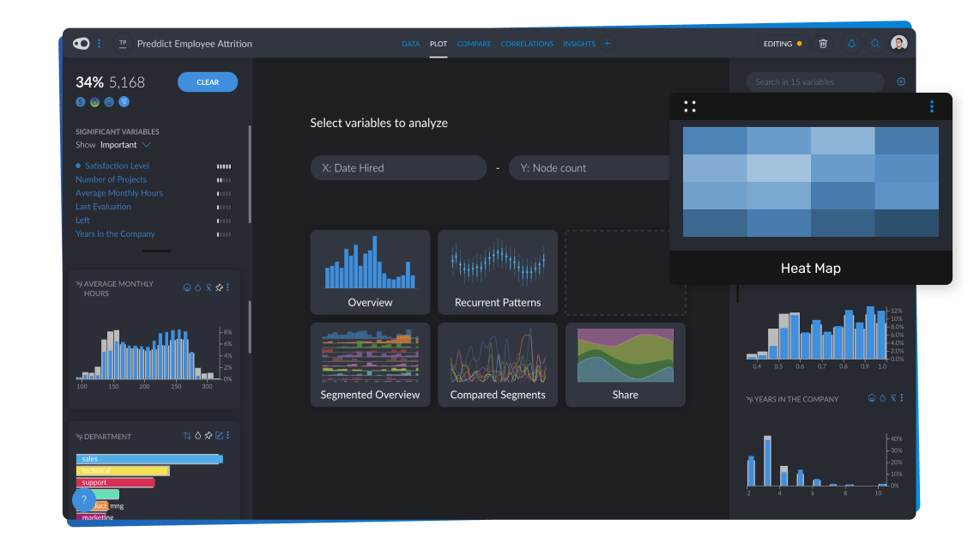
Task: Click the droplet filter icon on Department panel
Action: [x=197, y=435]
